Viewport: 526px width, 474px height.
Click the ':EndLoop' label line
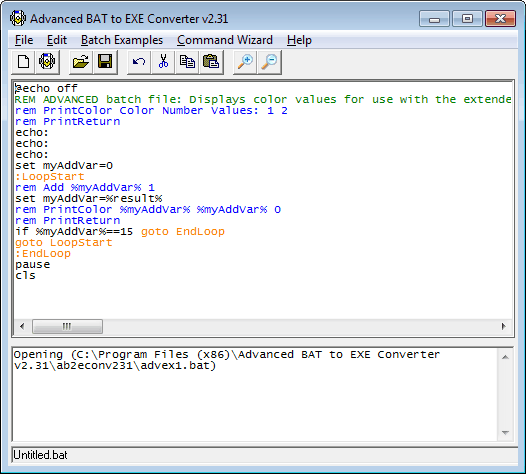(x=43, y=254)
